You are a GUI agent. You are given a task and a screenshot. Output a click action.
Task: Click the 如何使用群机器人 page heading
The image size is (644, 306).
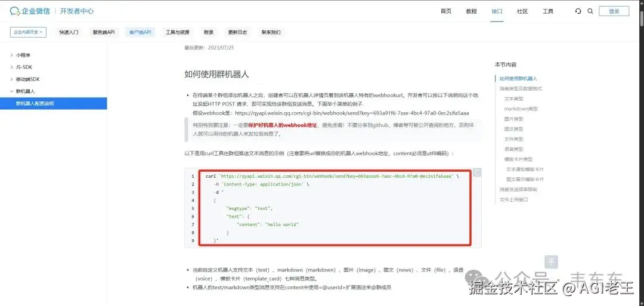(x=216, y=75)
